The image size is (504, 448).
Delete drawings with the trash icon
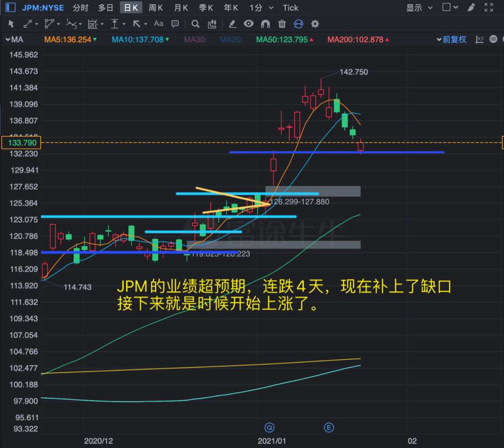pyautogui.click(x=282, y=24)
